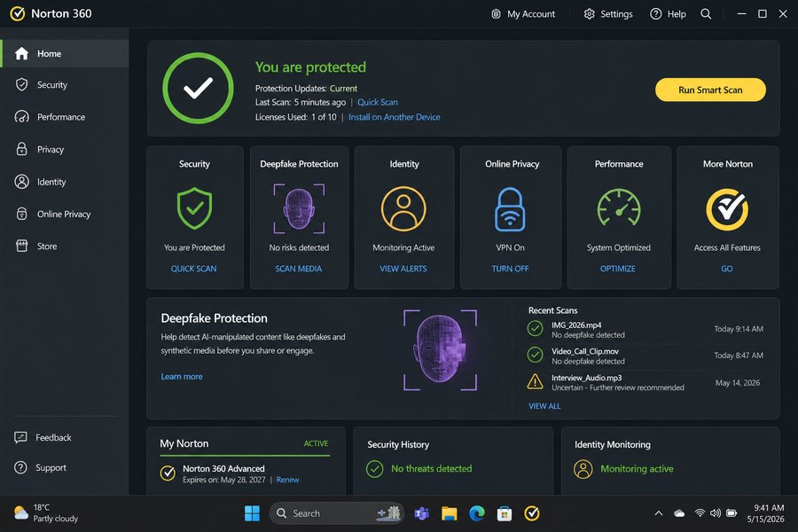Click the Wi-Fi icon in system tray
Image resolution: width=798 pixels, height=532 pixels.
pyautogui.click(x=700, y=513)
